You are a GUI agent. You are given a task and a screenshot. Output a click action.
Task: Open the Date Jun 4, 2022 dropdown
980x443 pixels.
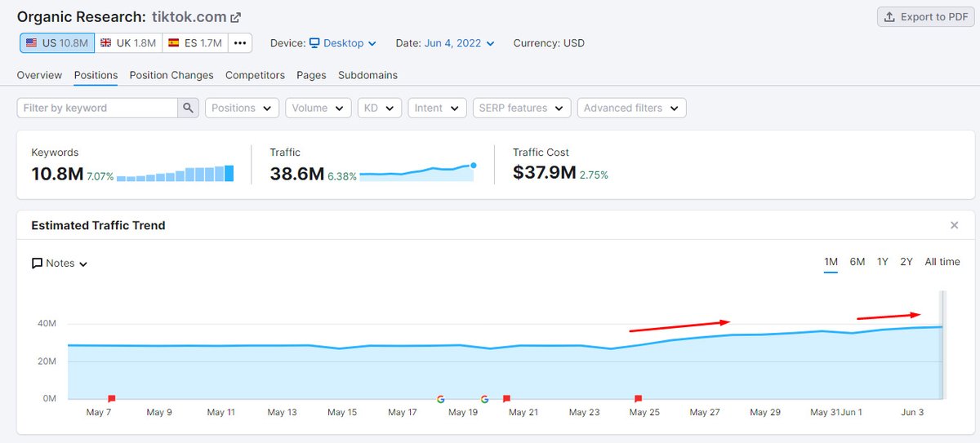coord(459,43)
